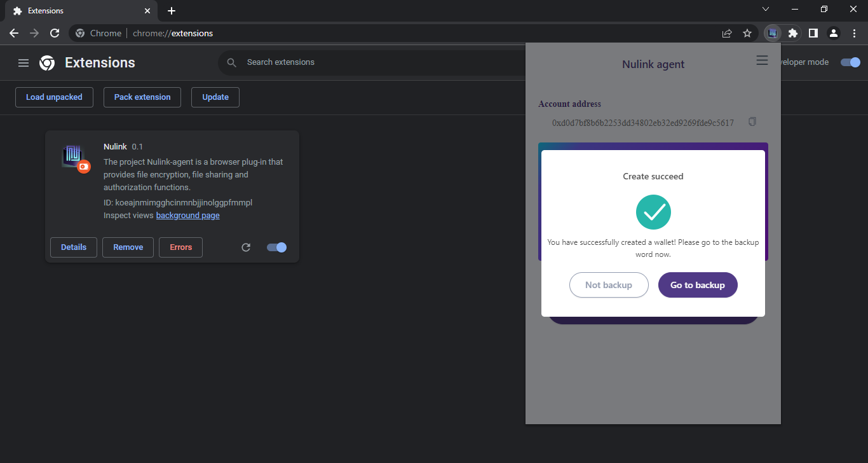Reload the current page
The height and width of the screenshot is (463, 868).
pos(55,33)
